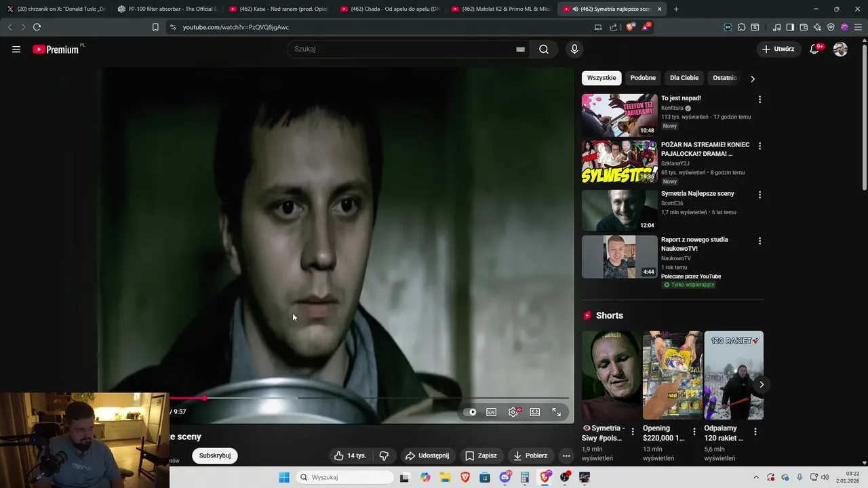Switch to FP-100 filter absorber tab
This screenshot has height=488, width=868.
point(167,9)
